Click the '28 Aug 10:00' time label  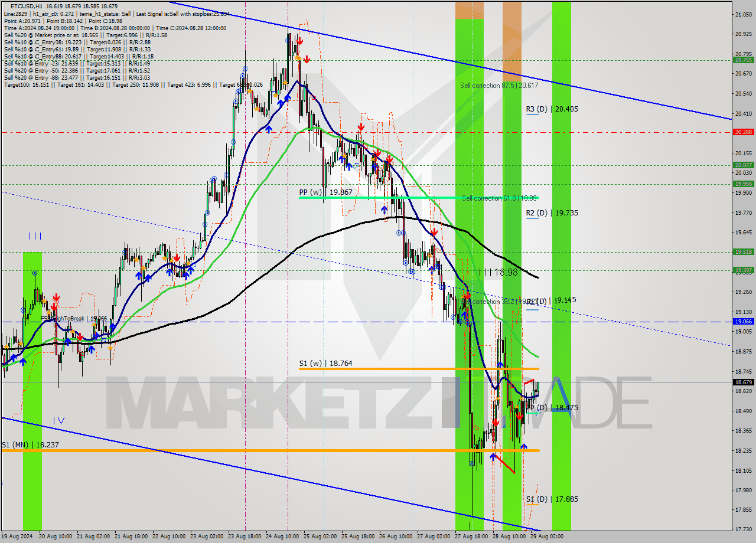[509, 537]
